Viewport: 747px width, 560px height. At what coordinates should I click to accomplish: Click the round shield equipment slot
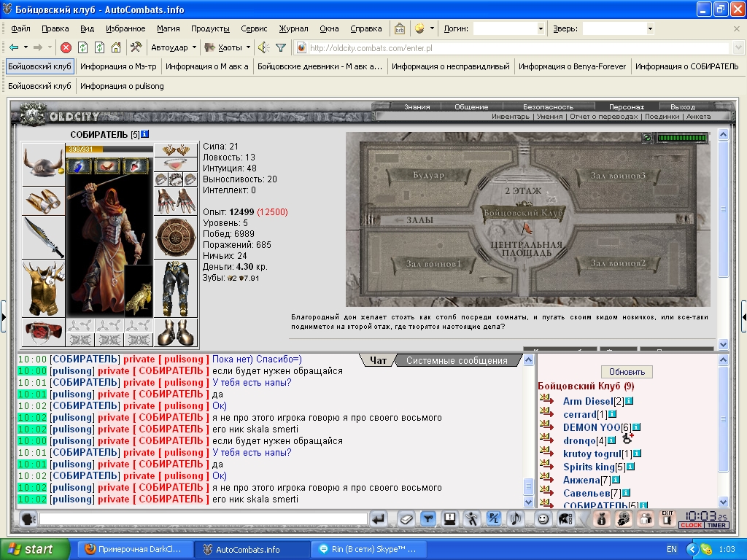click(176, 237)
